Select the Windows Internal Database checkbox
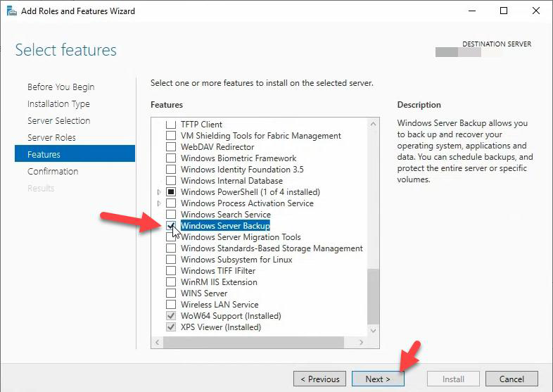Viewport: 553px width, 392px height. click(x=171, y=181)
